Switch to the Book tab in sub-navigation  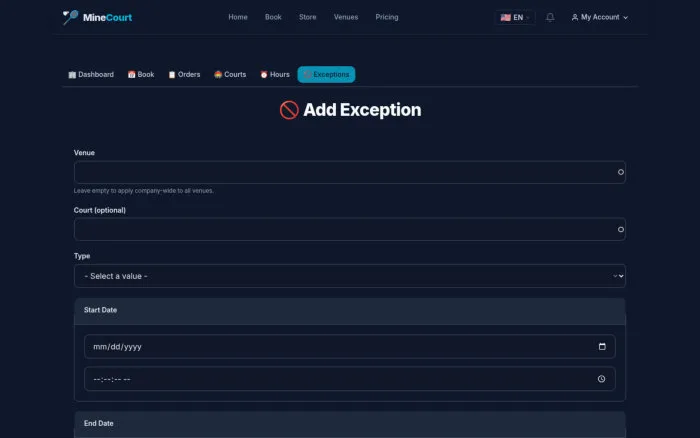coord(141,75)
